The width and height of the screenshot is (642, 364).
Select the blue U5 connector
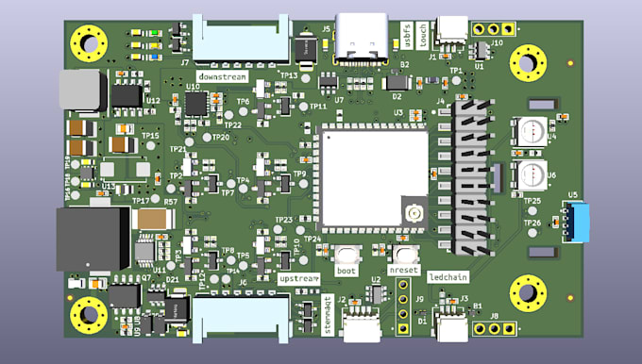pyautogui.click(x=576, y=223)
